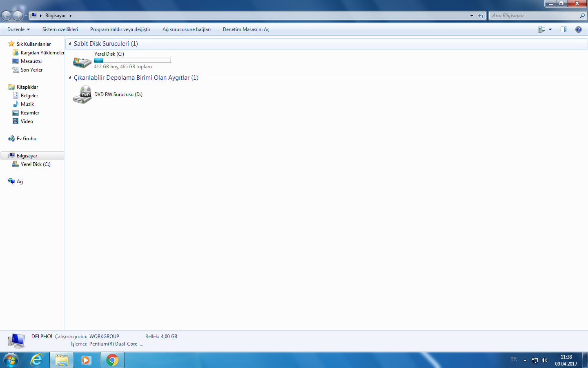This screenshot has width=588, height=368.
Task: Open the Düzenle menu
Action: point(18,29)
